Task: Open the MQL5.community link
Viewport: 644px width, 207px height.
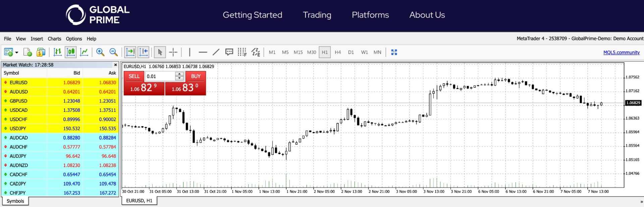Action: click(x=621, y=52)
